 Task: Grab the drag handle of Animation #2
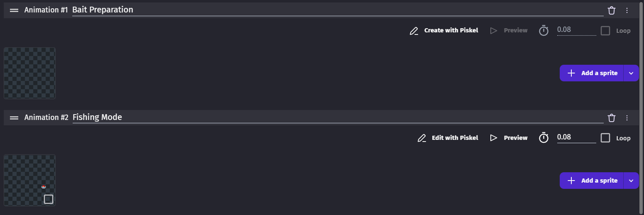(14, 118)
